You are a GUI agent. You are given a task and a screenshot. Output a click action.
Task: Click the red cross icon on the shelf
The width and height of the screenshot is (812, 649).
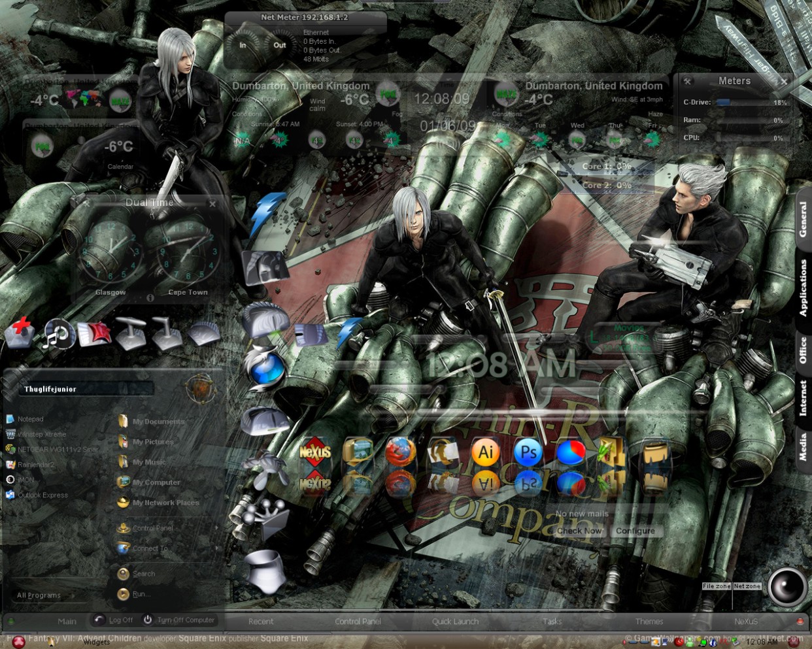click(20, 332)
